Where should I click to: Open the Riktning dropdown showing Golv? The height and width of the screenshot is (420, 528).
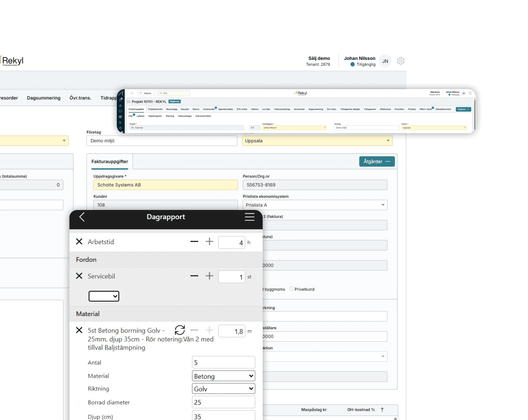coord(223,389)
